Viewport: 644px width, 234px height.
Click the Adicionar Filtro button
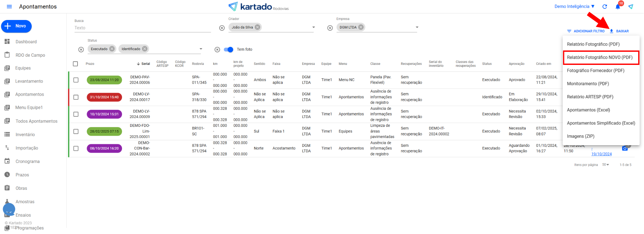(586, 31)
